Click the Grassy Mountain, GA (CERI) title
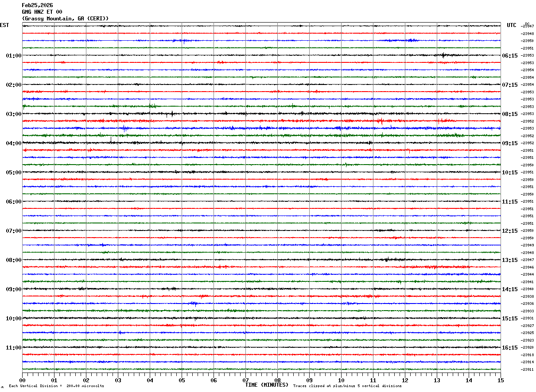The image size is (536, 392). click(x=65, y=19)
